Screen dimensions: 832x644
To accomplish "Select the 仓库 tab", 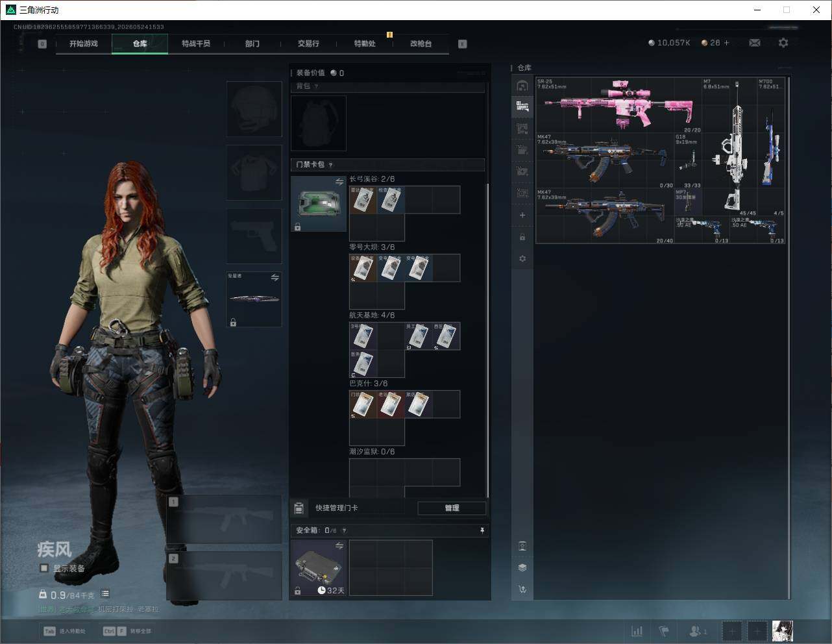I will point(140,43).
